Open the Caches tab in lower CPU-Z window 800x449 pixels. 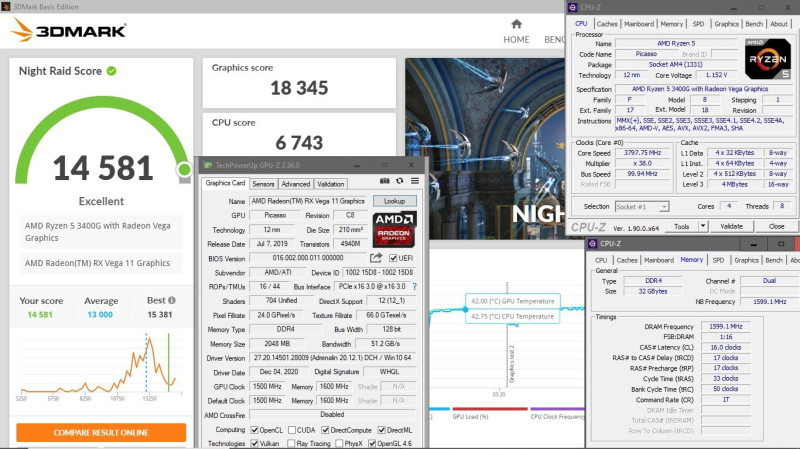(x=627, y=260)
